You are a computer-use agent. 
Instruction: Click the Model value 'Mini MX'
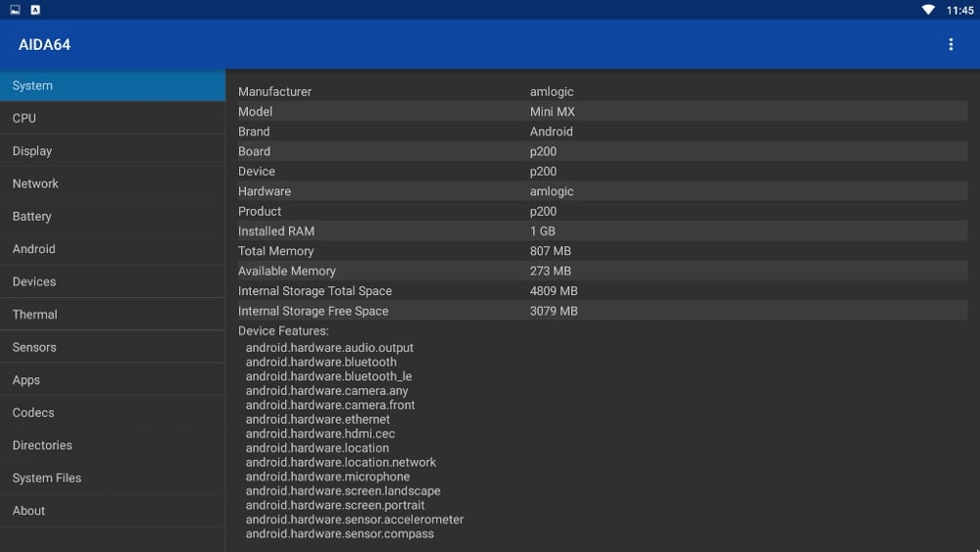[552, 111]
